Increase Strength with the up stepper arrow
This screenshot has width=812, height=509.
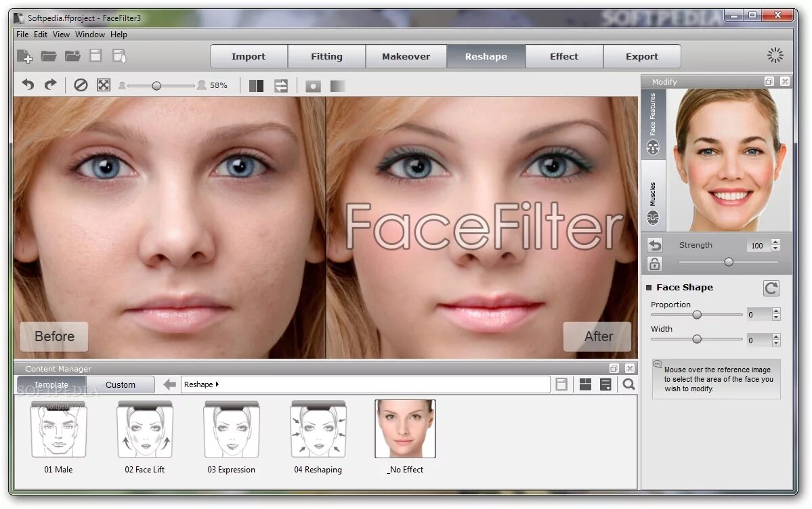pyautogui.click(x=775, y=242)
